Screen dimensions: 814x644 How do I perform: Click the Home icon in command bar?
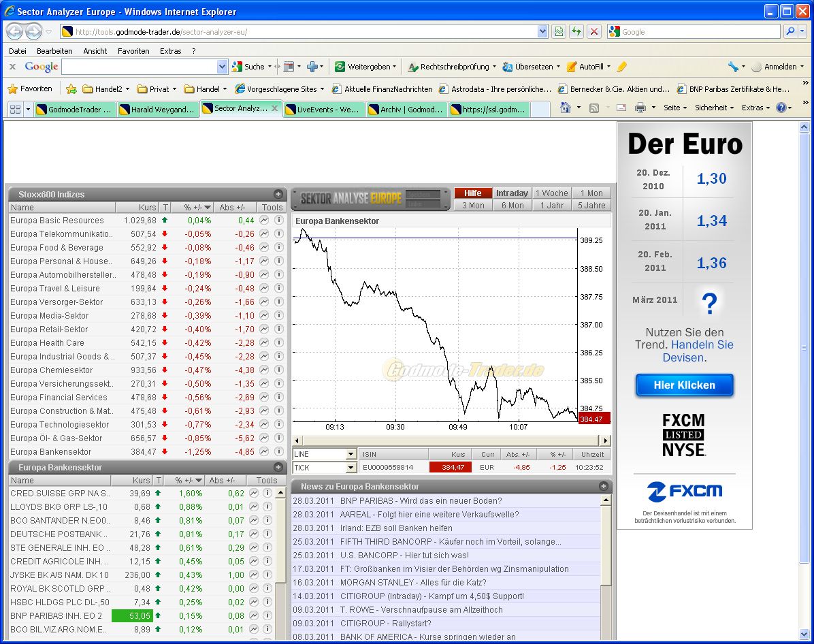click(566, 108)
